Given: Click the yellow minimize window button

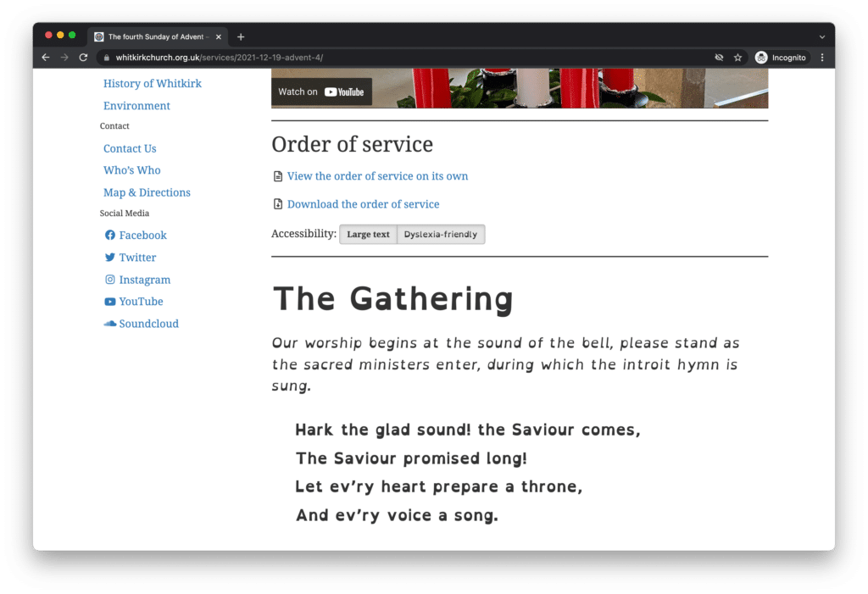Looking at the screenshot, I should (60, 35).
